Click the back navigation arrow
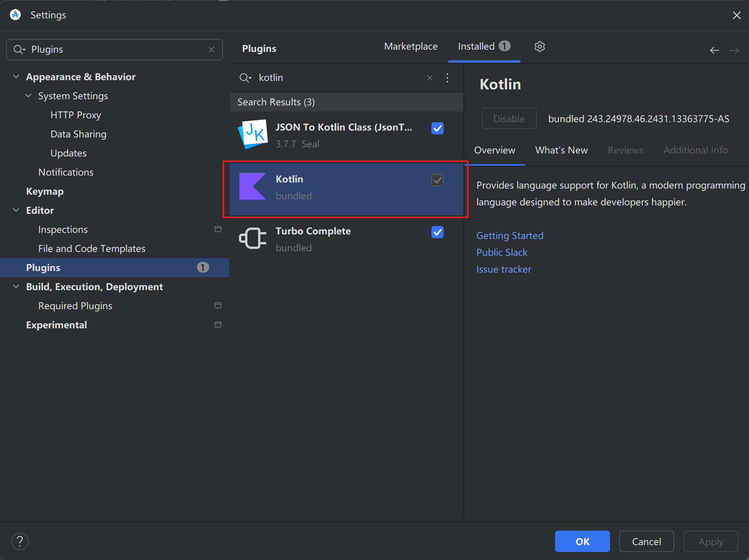The width and height of the screenshot is (749, 560). tap(714, 50)
